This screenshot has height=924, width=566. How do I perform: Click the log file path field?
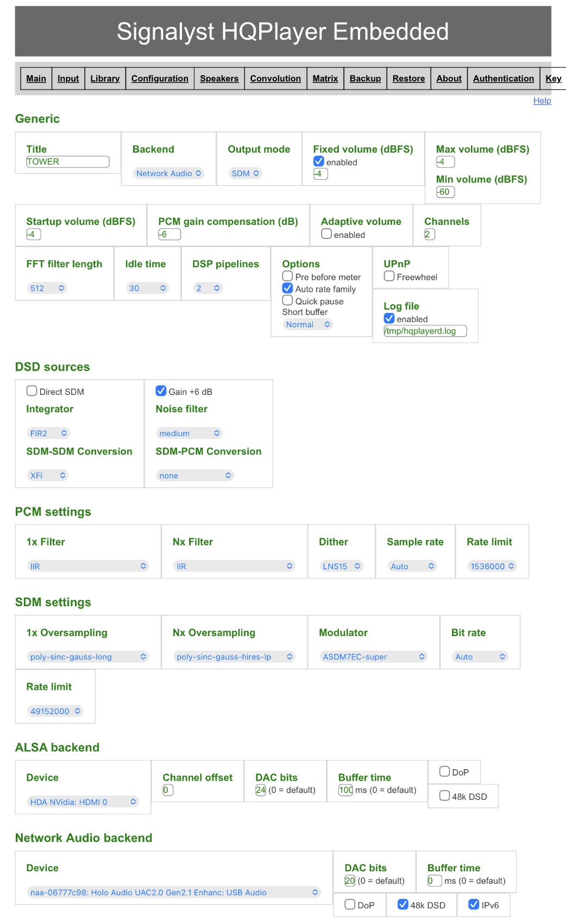click(x=425, y=331)
